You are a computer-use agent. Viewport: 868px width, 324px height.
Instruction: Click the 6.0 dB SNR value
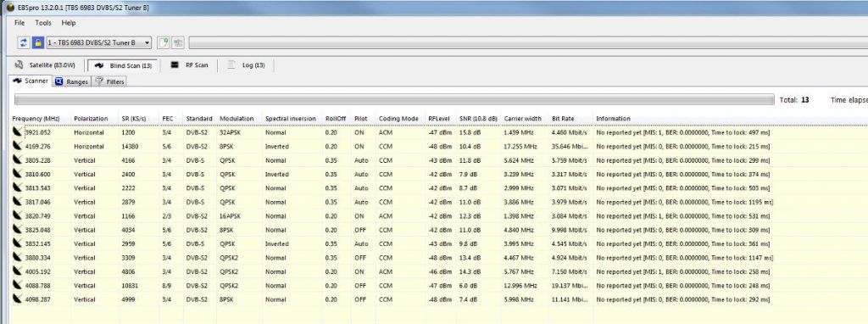point(468,286)
